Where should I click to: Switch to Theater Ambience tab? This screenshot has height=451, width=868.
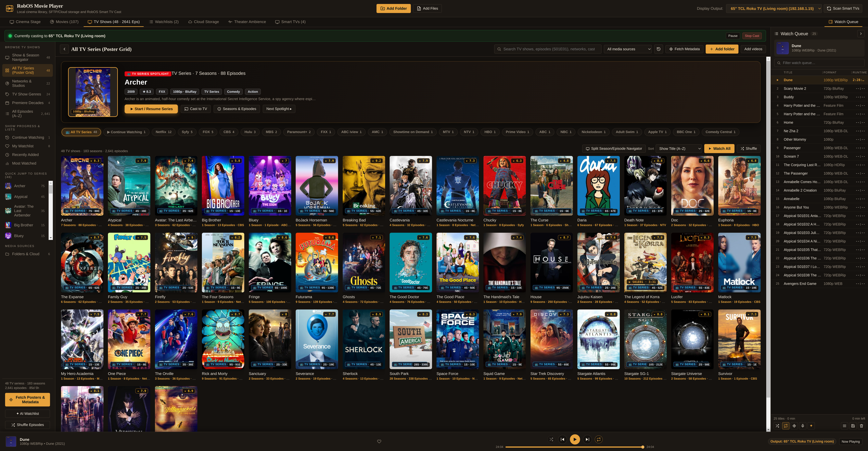pos(247,22)
